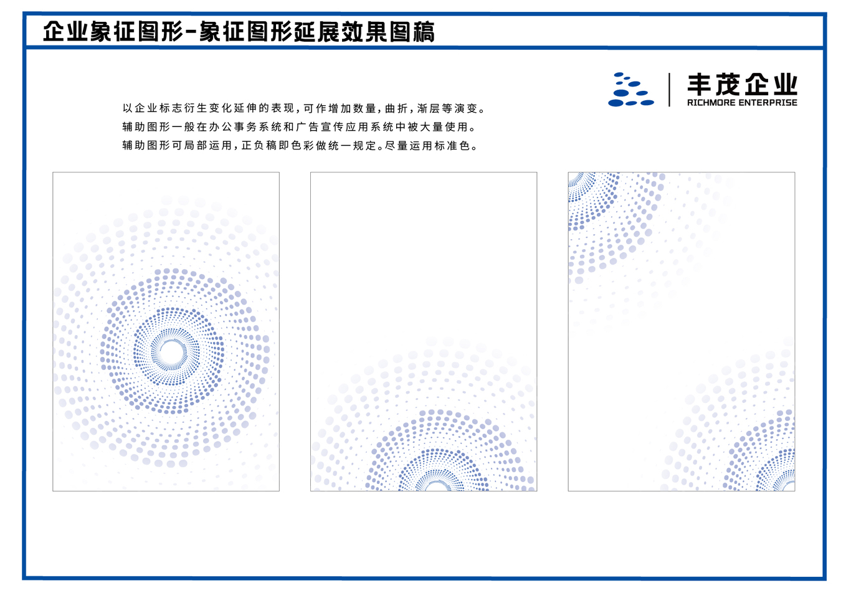This screenshot has height=616, width=851.
Task: Click the blue dotted Richmore logo mark
Action: (x=631, y=90)
